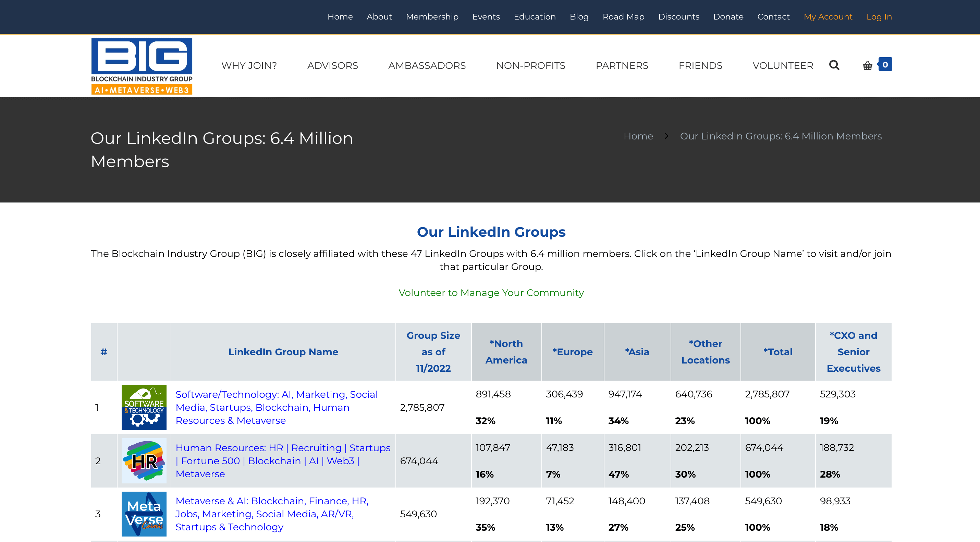Open the Events menu item
This screenshot has height=542, width=980.
(x=486, y=17)
